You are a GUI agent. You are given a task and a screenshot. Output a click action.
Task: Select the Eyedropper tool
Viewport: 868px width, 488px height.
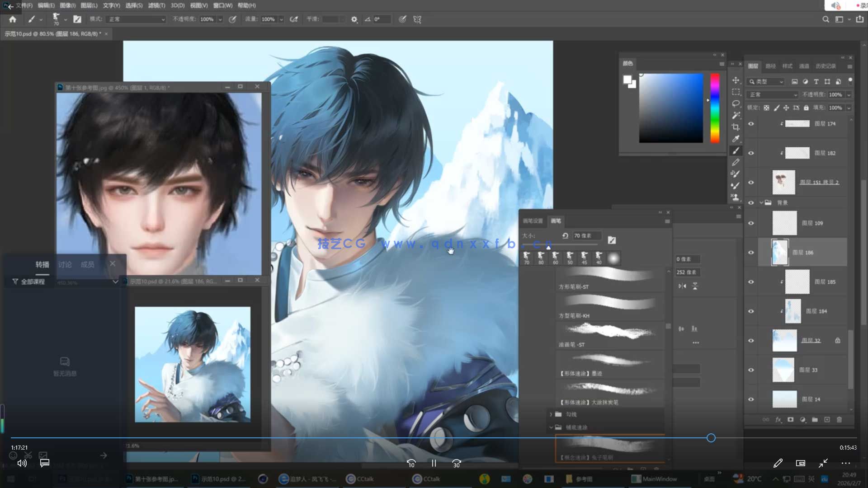tap(736, 139)
